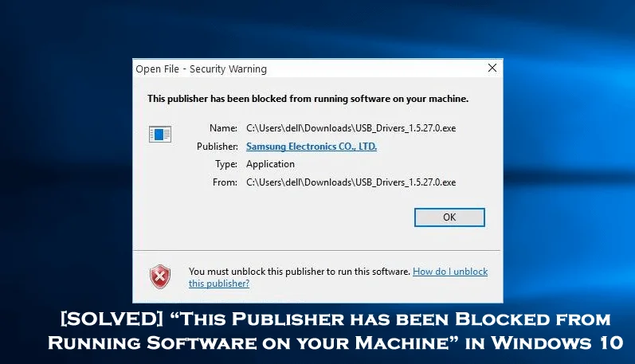The width and height of the screenshot is (635, 364).
Task: Click the "From:" label
Action: pyautogui.click(x=225, y=182)
